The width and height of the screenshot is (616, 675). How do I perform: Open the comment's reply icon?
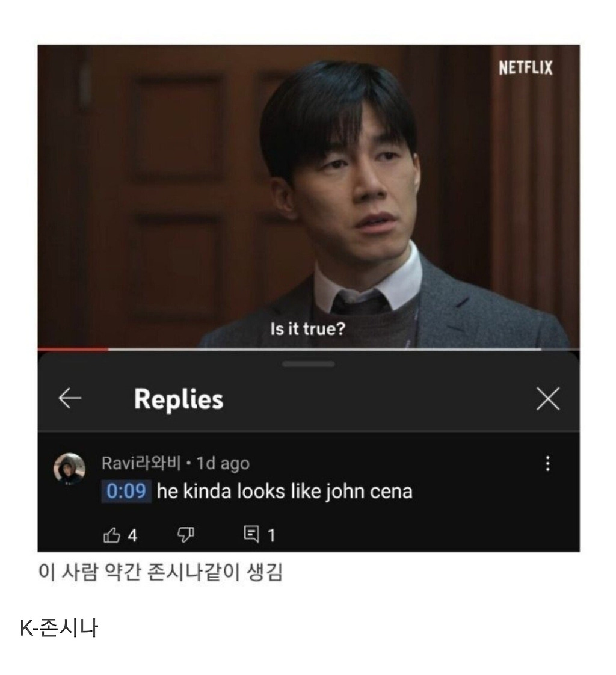point(251,534)
